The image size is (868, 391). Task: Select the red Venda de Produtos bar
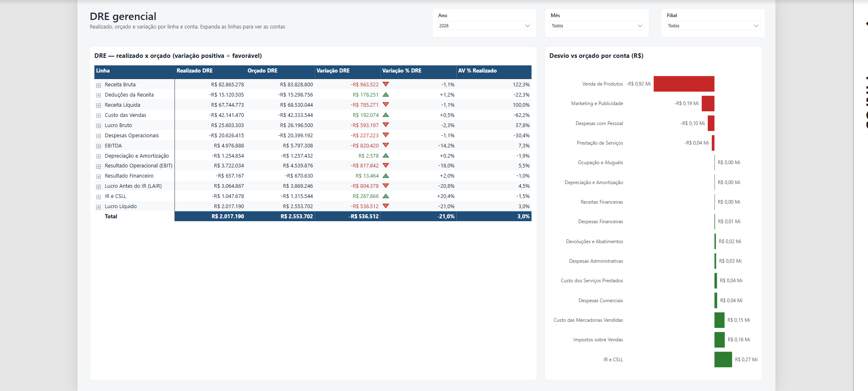pyautogui.click(x=684, y=84)
